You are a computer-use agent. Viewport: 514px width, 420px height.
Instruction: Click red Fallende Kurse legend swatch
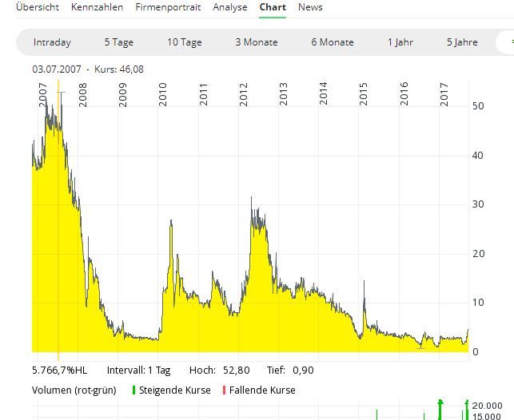click(225, 390)
